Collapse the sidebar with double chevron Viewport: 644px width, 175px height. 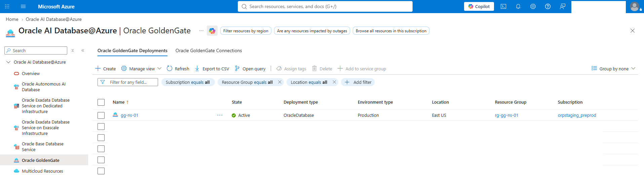point(83,50)
